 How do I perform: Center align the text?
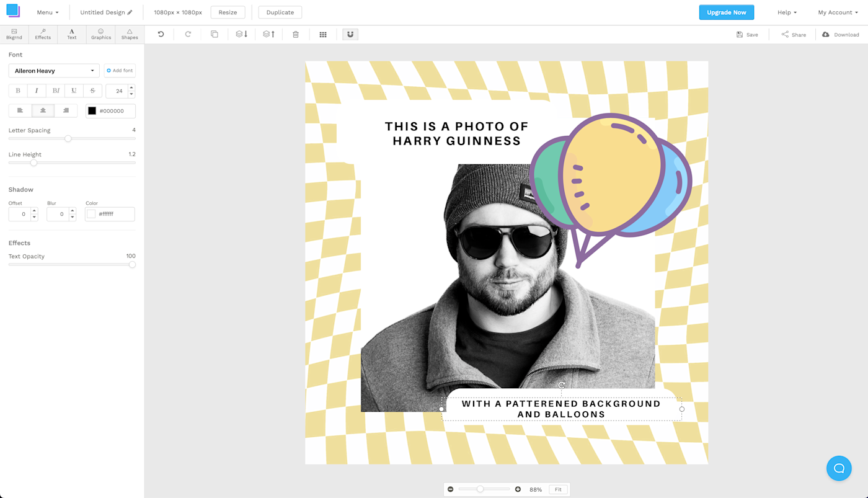pos(43,110)
